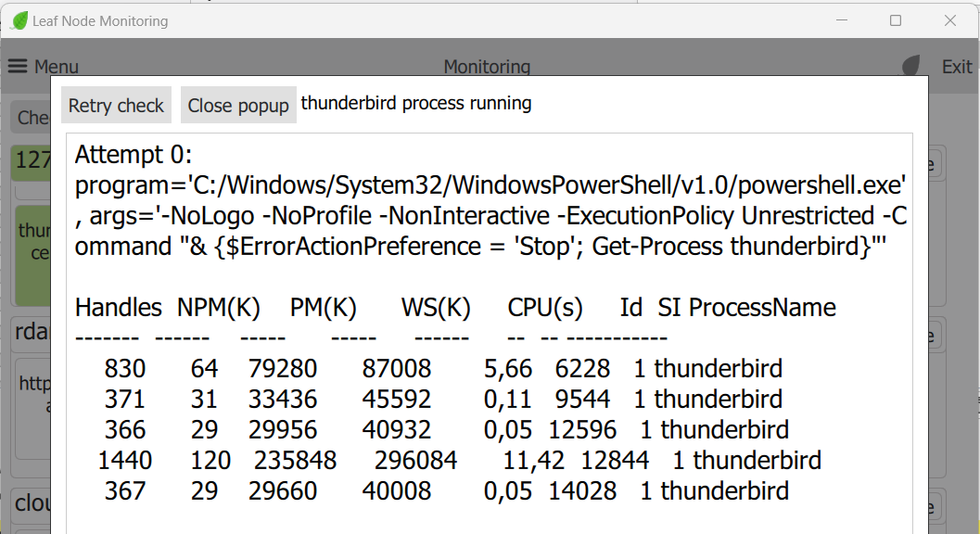Maximize the Leaf Node Monitoring window

click(896, 20)
